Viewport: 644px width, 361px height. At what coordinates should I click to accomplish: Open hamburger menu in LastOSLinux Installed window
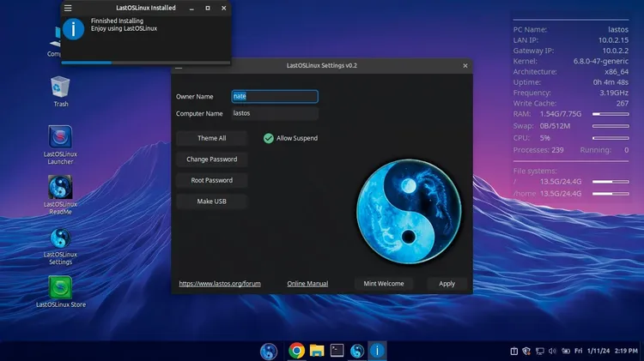click(x=68, y=8)
